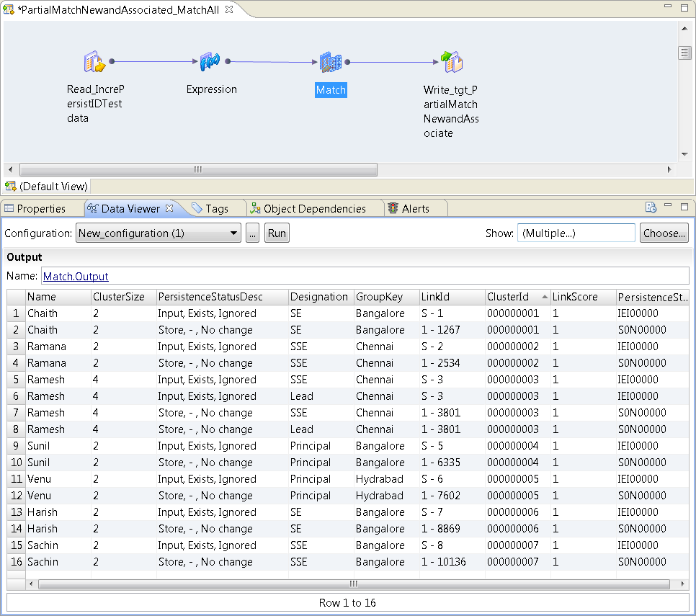Click the Read_IncrePersistIDTest data source icon

(x=94, y=63)
